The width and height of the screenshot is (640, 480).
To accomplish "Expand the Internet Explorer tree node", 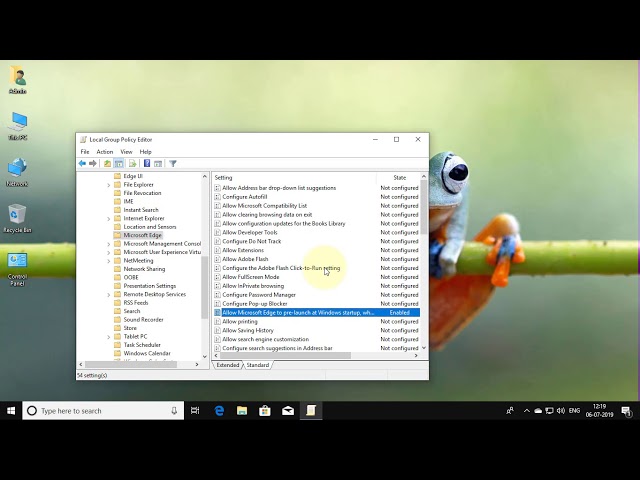I will coord(109,219).
